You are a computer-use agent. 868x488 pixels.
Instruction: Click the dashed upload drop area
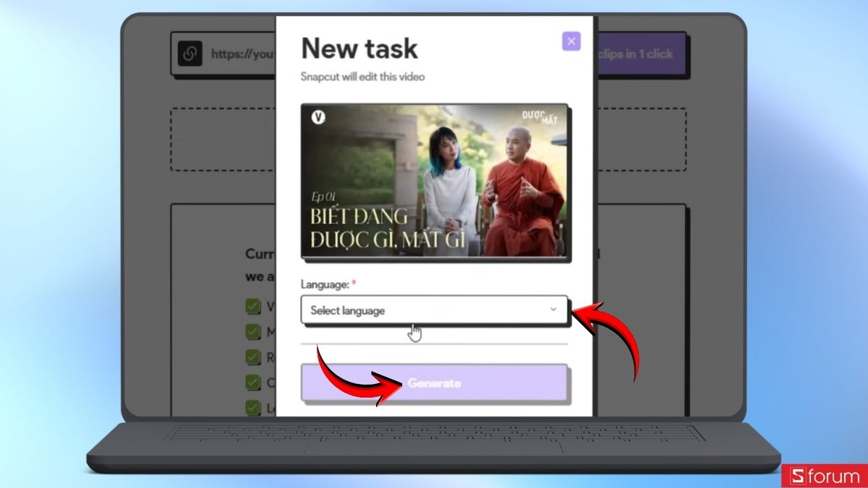(428, 140)
